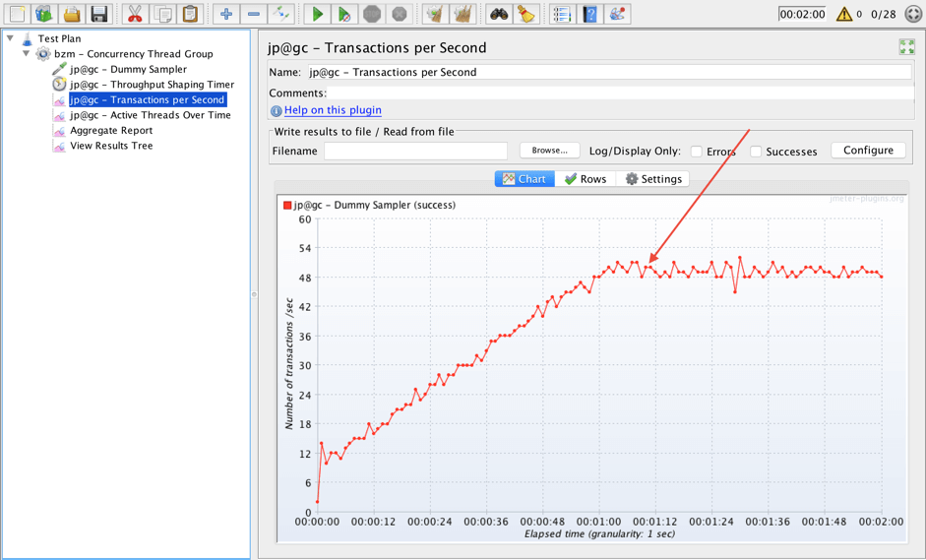Paste from clipboard icon

pyautogui.click(x=190, y=14)
